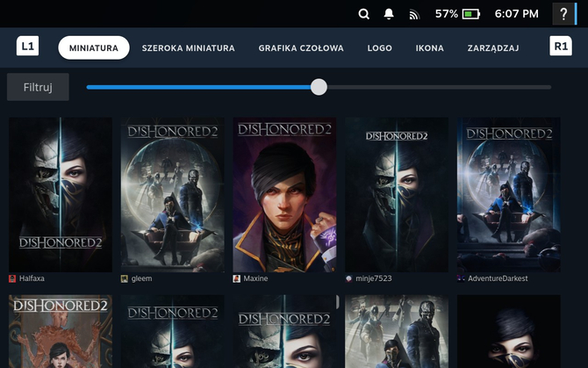The image size is (588, 368).
Task: Click the 6:07 PM clock
Action: [516, 14]
